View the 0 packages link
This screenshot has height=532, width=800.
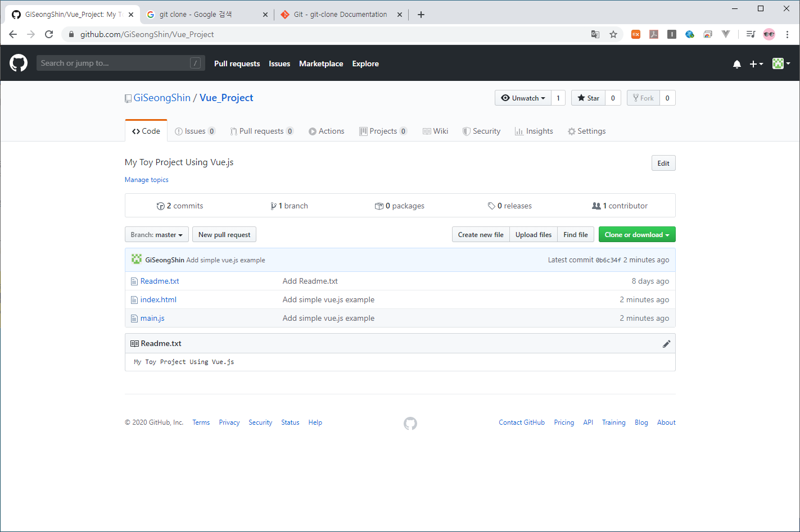(400, 206)
